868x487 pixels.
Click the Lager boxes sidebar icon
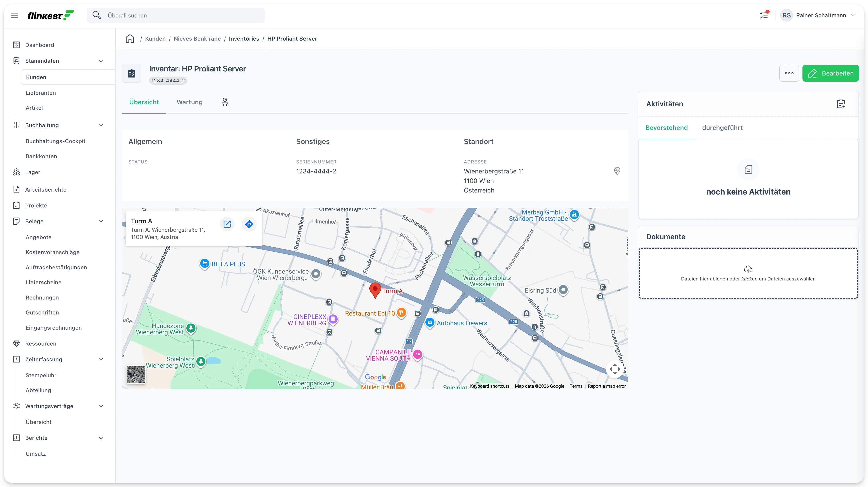pos(16,172)
